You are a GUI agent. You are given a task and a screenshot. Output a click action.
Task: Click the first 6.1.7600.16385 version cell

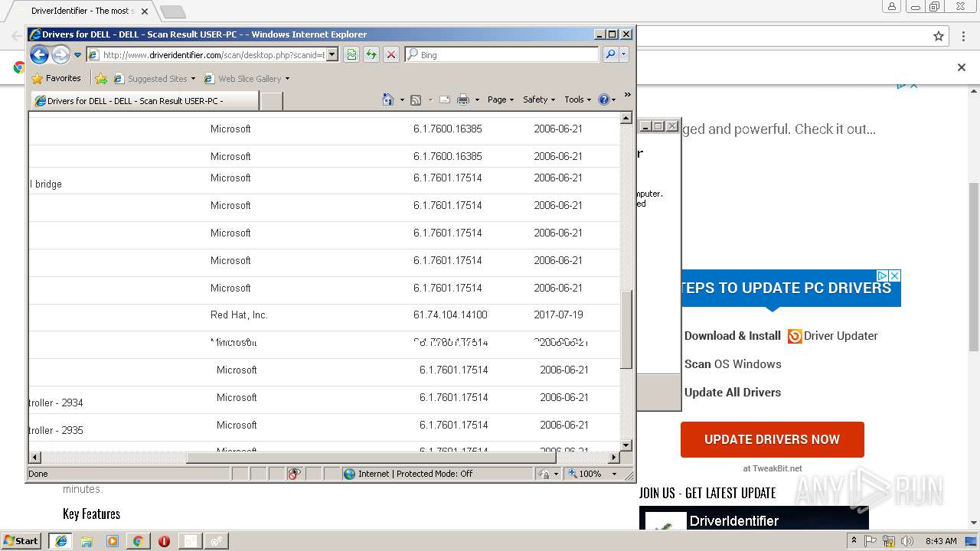coord(448,129)
